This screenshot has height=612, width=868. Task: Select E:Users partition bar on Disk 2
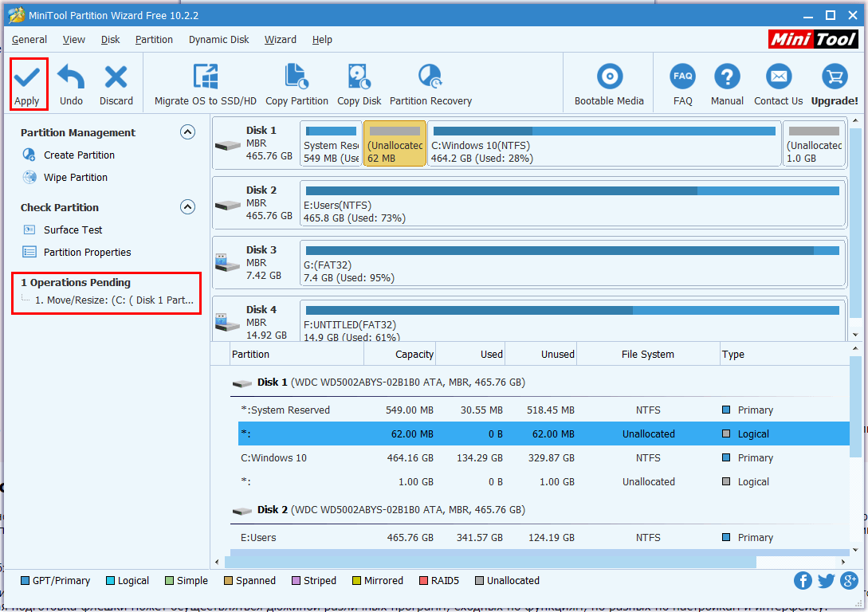click(x=572, y=204)
